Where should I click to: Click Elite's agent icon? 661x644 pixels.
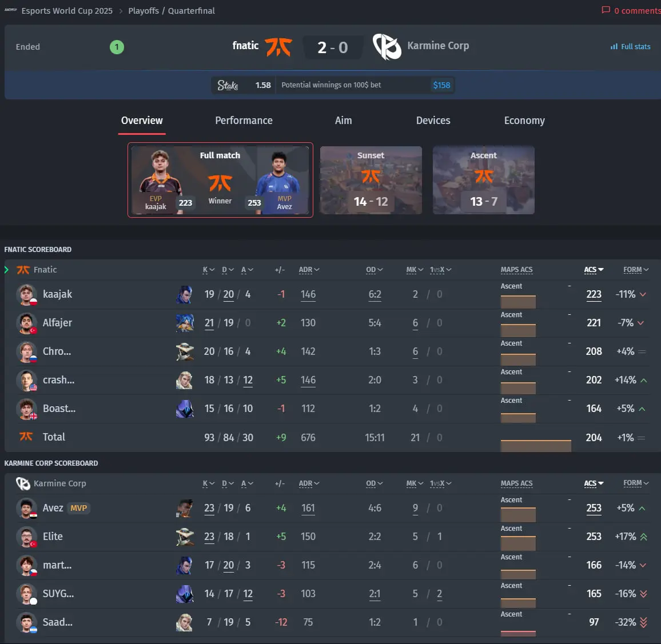pyautogui.click(x=185, y=537)
